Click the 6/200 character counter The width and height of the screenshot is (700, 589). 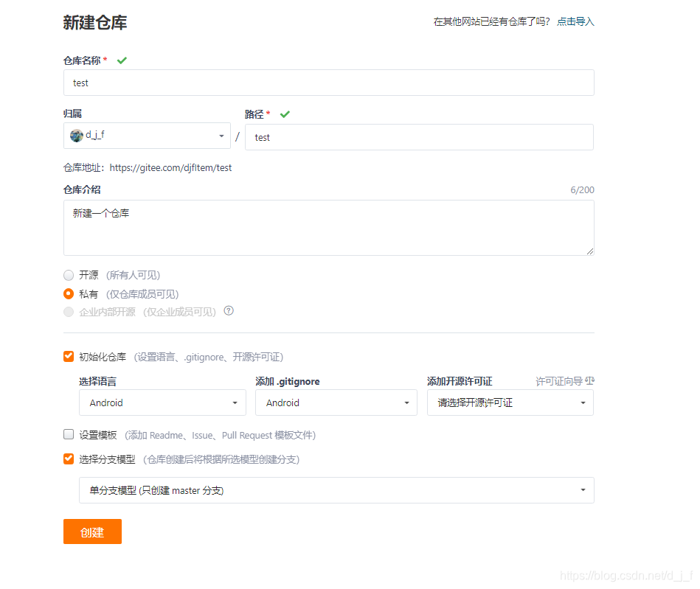pyautogui.click(x=582, y=190)
